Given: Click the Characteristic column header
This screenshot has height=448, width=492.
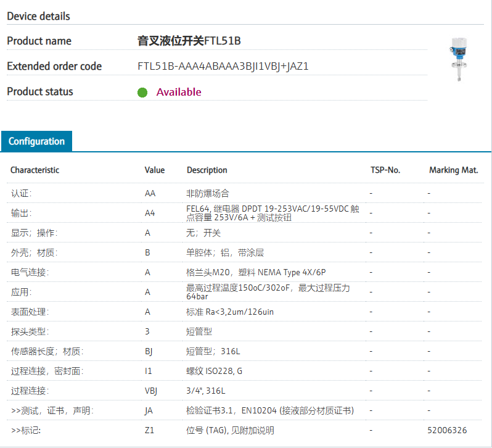Looking at the screenshot, I should click(x=35, y=170).
